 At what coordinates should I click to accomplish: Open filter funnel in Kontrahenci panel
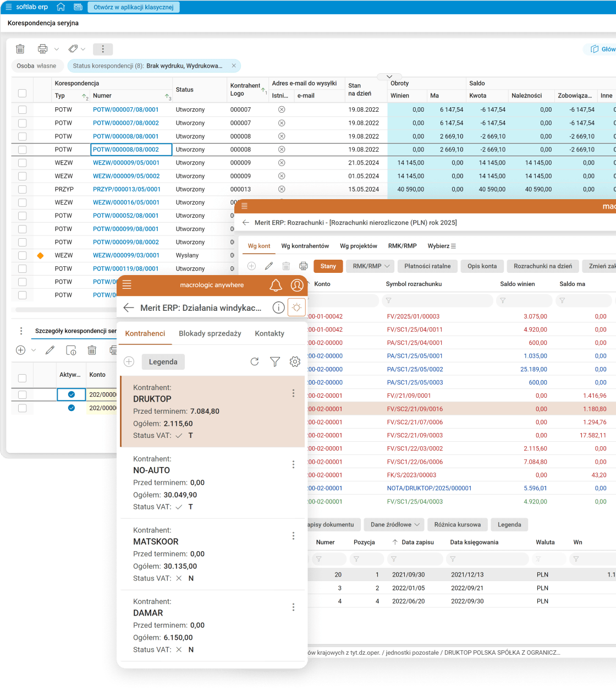(275, 361)
